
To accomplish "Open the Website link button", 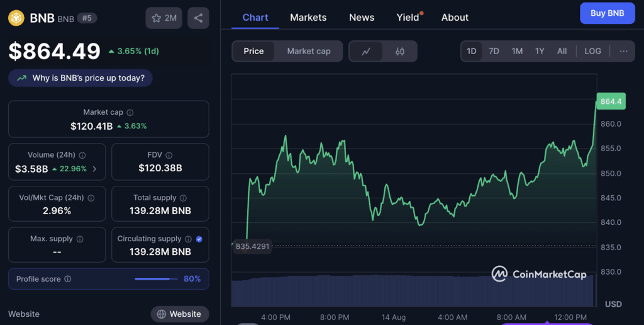I will (x=179, y=314).
